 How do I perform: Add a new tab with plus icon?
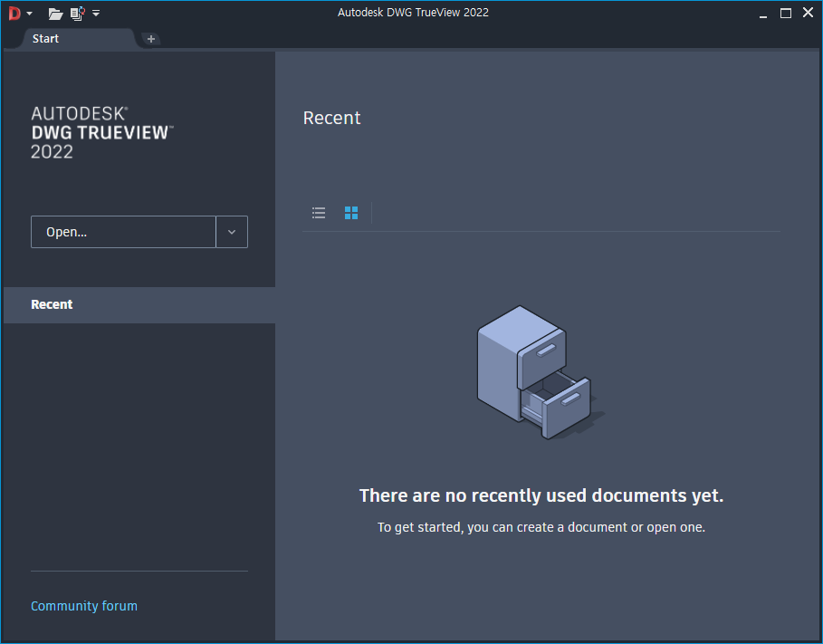(151, 39)
